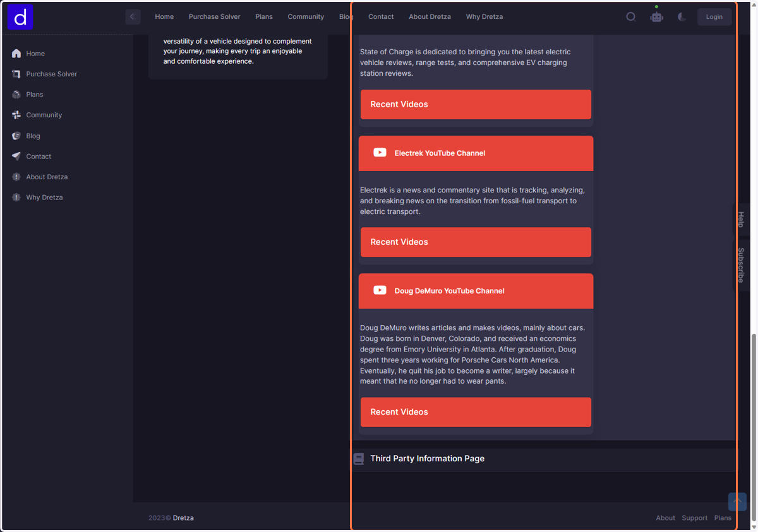Open Home in the top navigation
This screenshot has height=532, width=758.
tap(164, 17)
